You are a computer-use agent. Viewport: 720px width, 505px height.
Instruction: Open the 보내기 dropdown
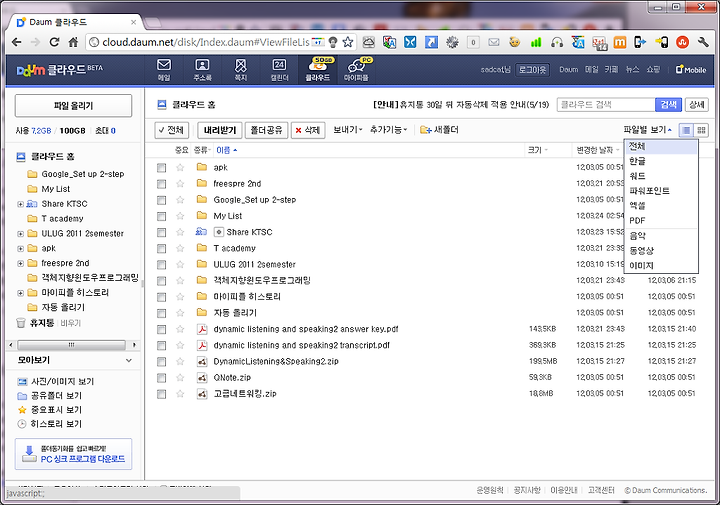tap(348, 130)
